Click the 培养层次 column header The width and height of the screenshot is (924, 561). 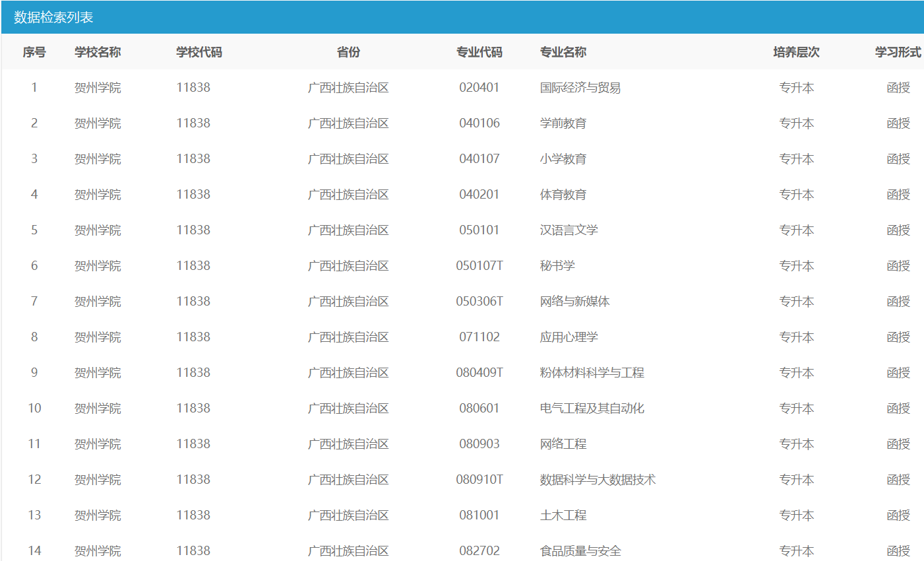point(797,52)
